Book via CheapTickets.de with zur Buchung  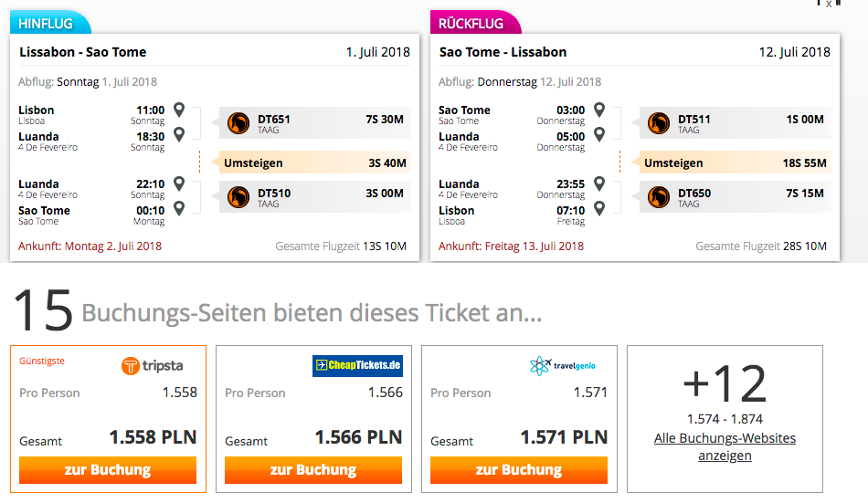(x=313, y=470)
